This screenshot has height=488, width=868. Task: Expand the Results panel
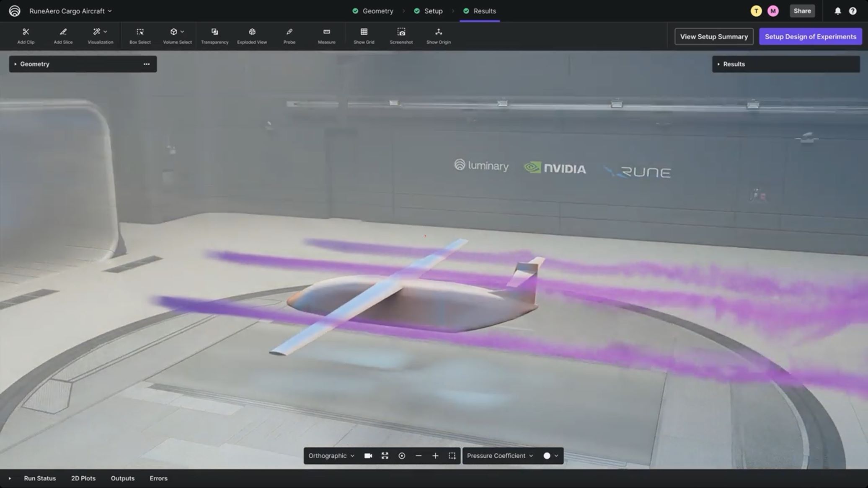(734, 64)
